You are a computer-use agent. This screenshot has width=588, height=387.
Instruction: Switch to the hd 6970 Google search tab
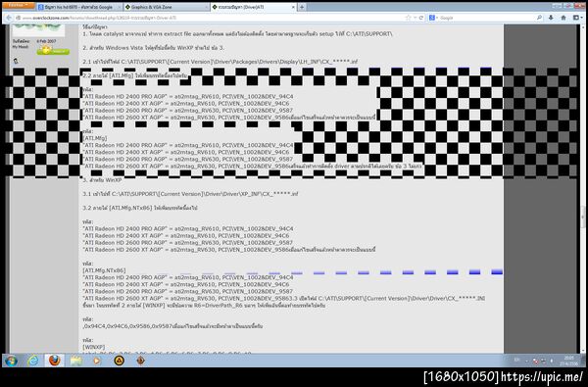coord(79,7)
